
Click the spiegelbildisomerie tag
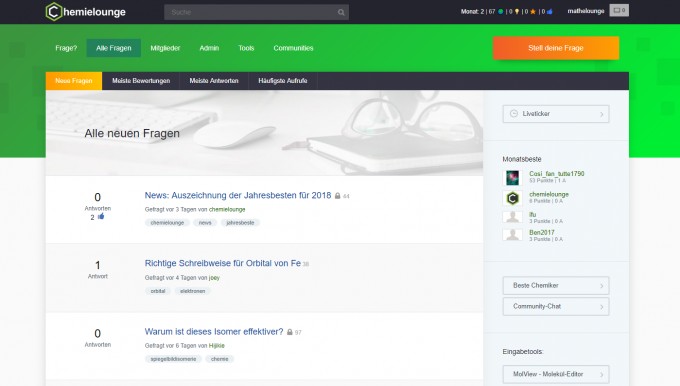pyautogui.click(x=173, y=359)
